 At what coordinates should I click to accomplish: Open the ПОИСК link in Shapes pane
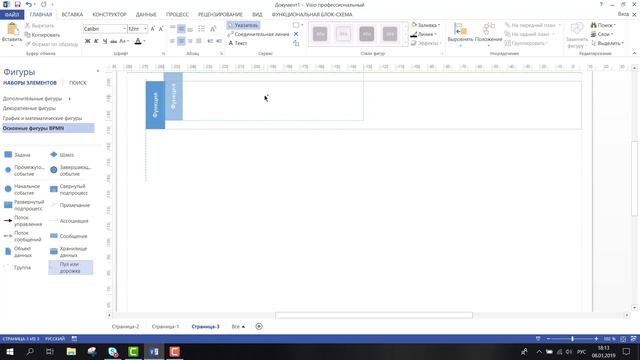click(x=78, y=83)
